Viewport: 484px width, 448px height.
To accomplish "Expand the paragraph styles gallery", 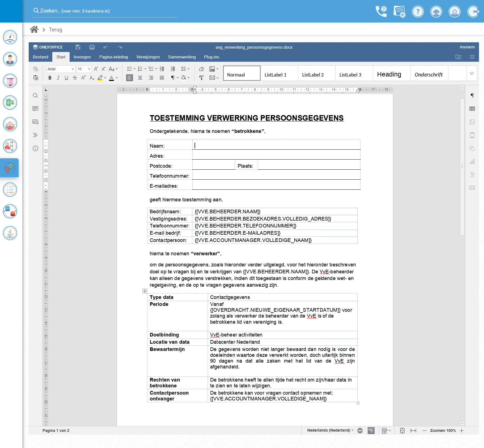I will coord(472,73).
